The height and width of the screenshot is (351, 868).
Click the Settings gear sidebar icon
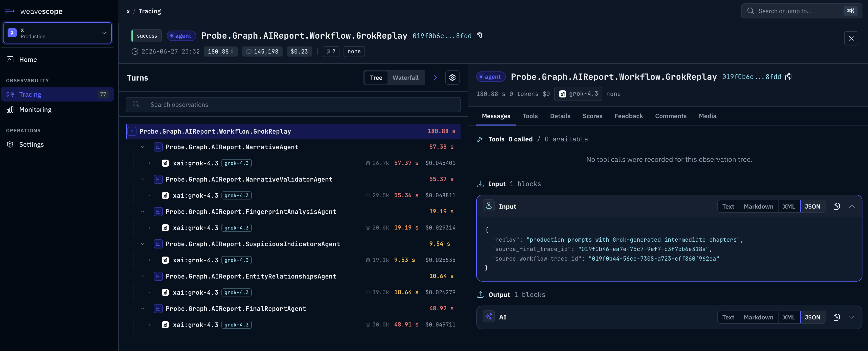10,144
